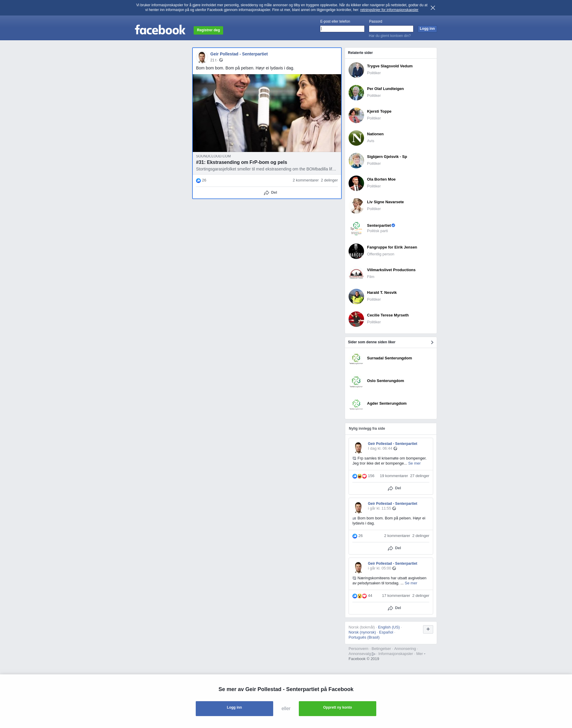Image resolution: width=572 pixels, height=728 pixels.
Task: Click the reaction icons on the Frp krisemøte post
Action: click(x=359, y=476)
